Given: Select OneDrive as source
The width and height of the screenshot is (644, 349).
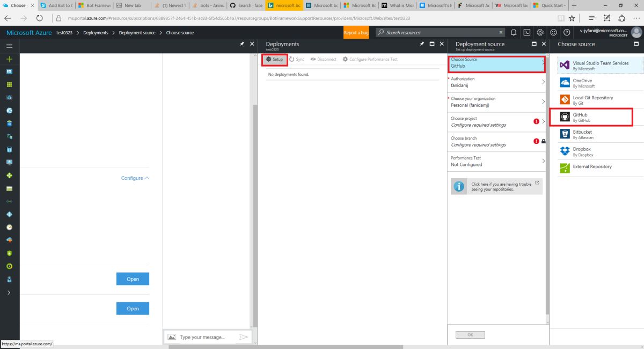Looking at the screenshot, I should [601, 83].
